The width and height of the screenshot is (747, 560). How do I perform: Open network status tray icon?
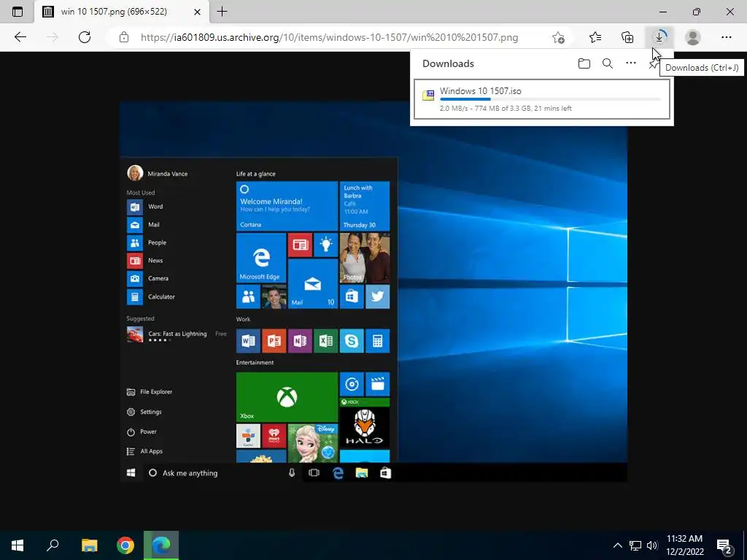click(x=635, y=545)
